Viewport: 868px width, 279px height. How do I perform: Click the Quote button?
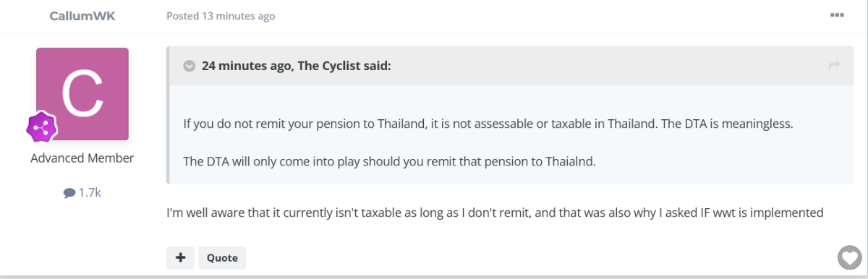(x=222, y=257)
